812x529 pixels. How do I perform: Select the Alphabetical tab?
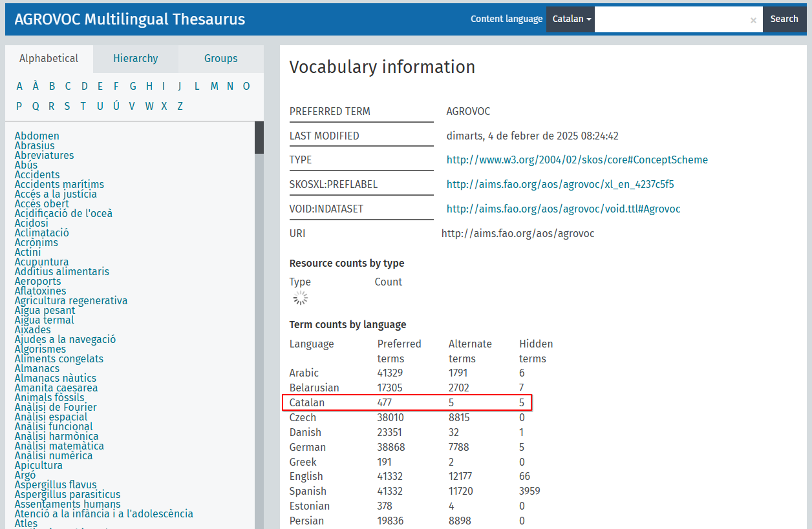coord(49,59)
